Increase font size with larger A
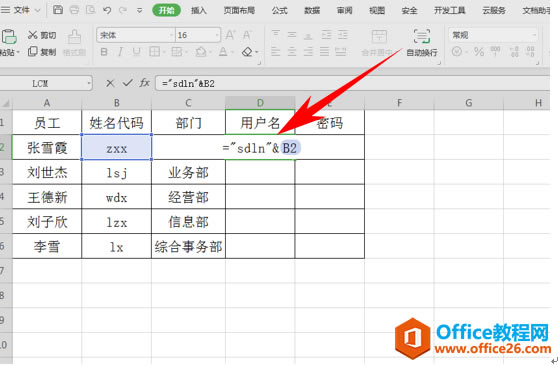This screenshot has height=366, width=558. (230, 35)
